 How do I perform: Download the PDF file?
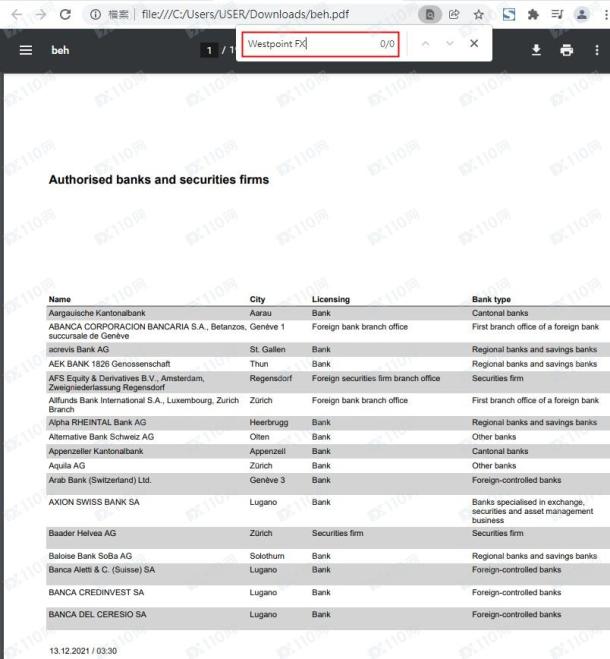click(x=536, y=50)
